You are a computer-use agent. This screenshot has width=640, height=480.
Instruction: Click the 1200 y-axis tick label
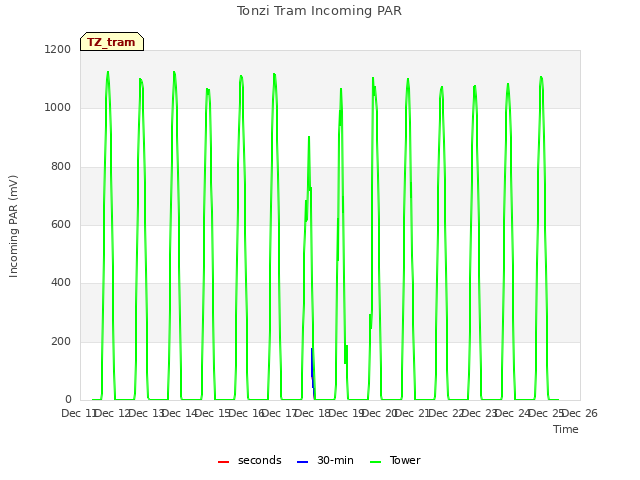coord(58,49)
